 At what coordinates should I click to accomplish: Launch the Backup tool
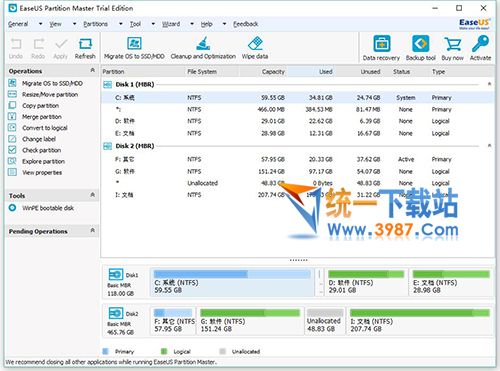click(x=421, y=44)
